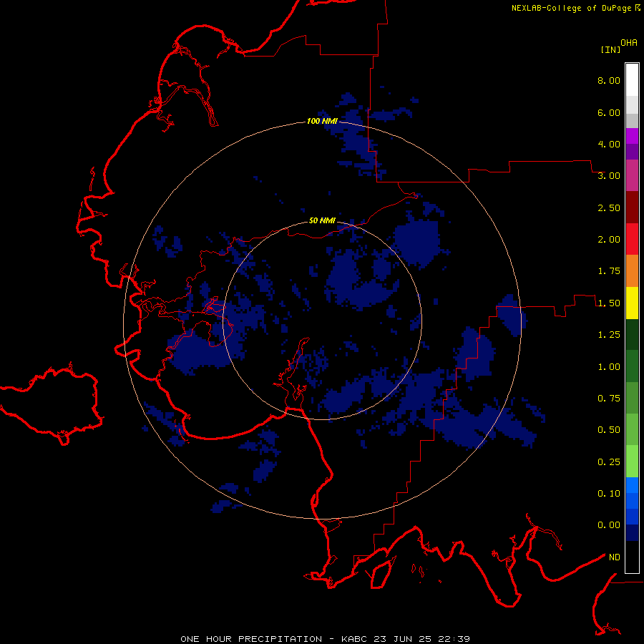644x644 pixels.
Task: Pick the navy swatch beside 0.00
Action: [x=632, y=532]
